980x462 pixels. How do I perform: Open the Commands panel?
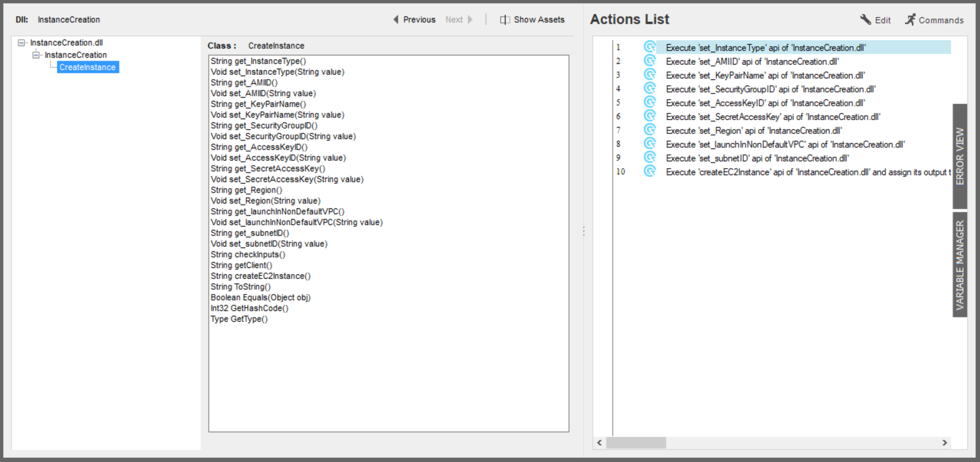934,20
